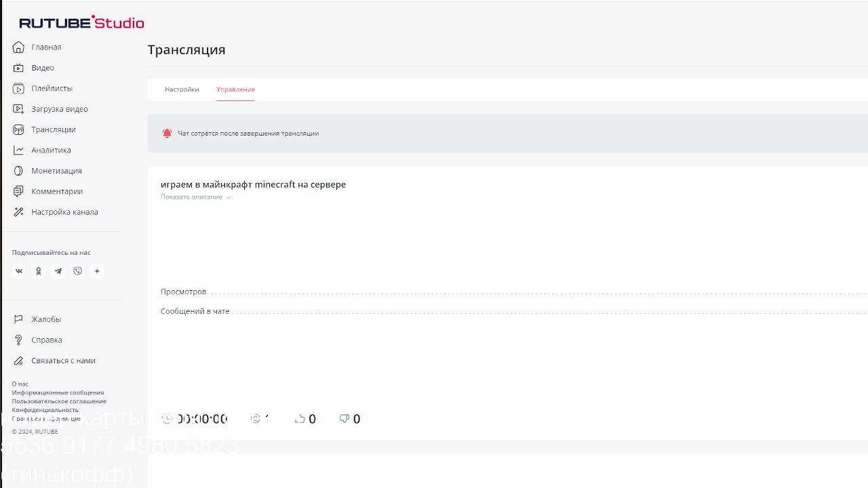Viewport: 868px width, 488px height.
Task: Go to Трансляции section
Action: 54,129
